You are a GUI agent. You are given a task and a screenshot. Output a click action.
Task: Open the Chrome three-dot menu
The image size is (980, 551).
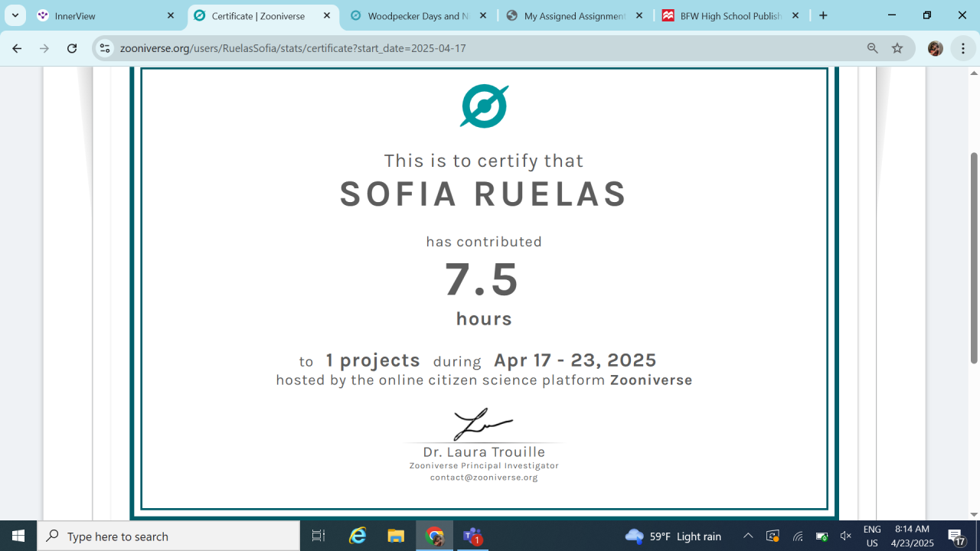point(963,48)
